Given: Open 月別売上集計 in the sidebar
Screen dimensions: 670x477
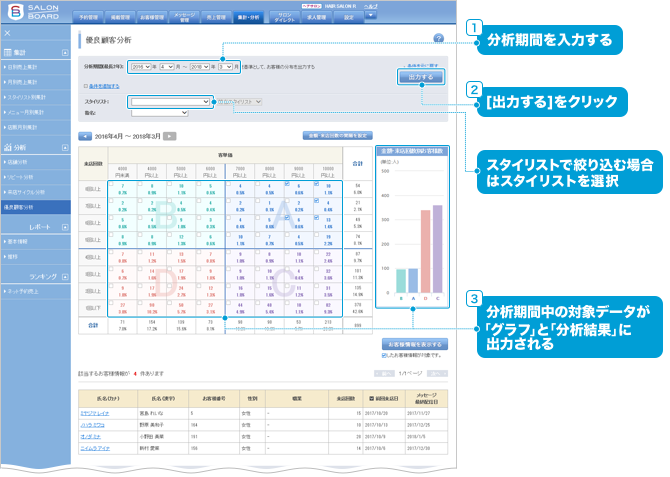Looking at the screenshot, I should click(x=36, y=82).
